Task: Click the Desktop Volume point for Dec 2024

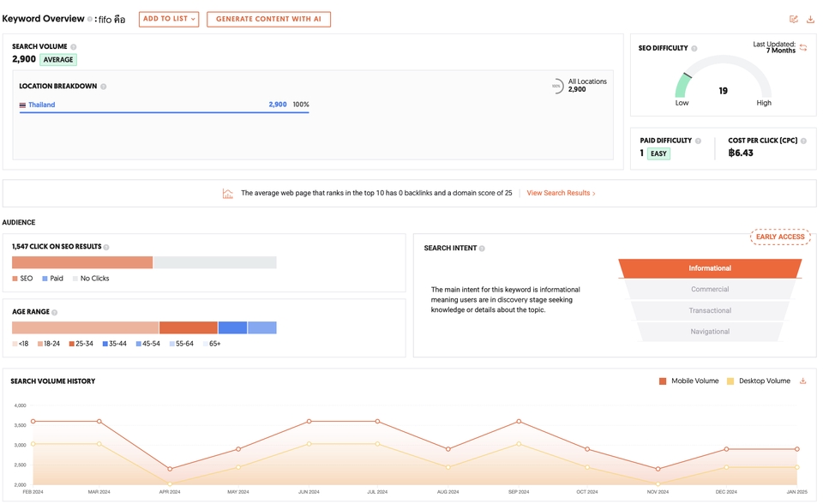Action: click(x=726, y=467)
